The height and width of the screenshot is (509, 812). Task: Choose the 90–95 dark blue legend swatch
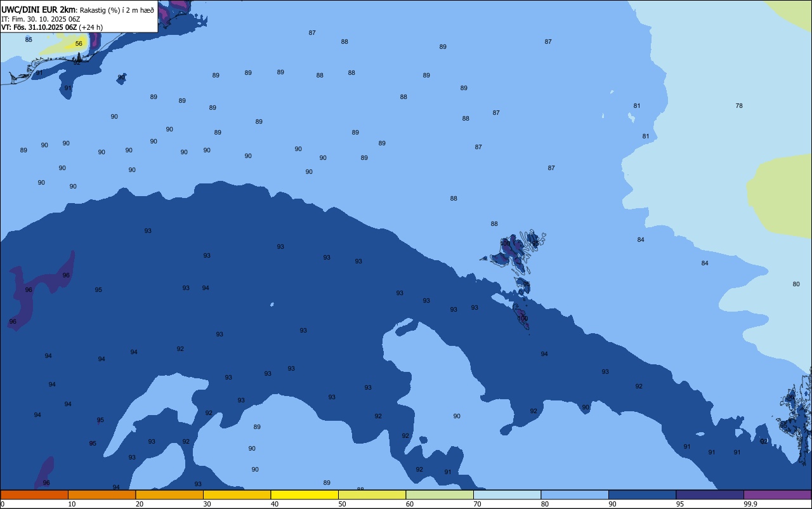(642, 494)
